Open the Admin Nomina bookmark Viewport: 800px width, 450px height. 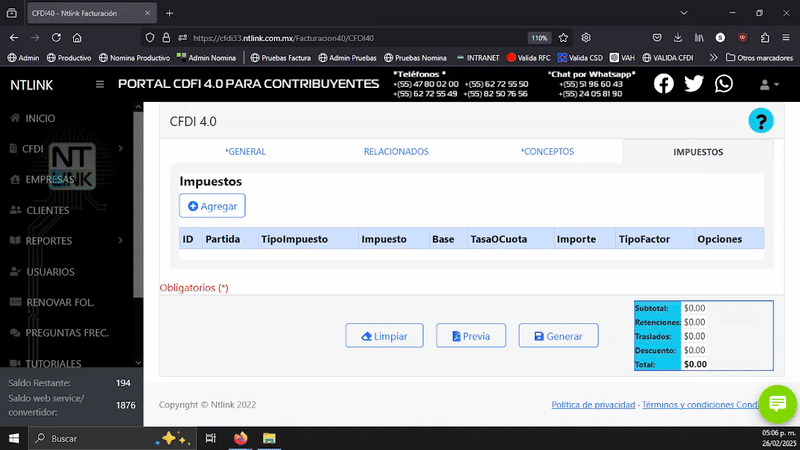pos(207,58)
